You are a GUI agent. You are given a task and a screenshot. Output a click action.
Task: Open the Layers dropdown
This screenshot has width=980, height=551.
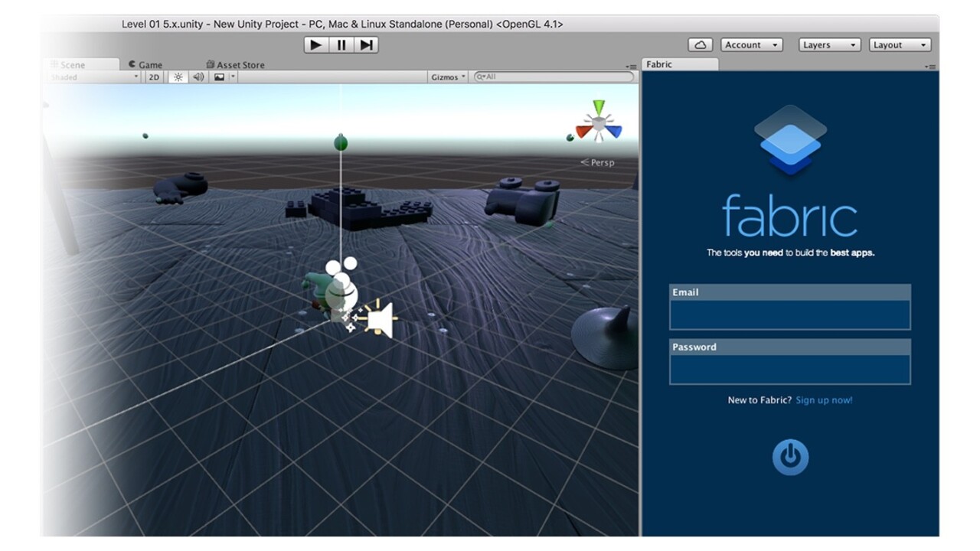(x=829, y=45)
